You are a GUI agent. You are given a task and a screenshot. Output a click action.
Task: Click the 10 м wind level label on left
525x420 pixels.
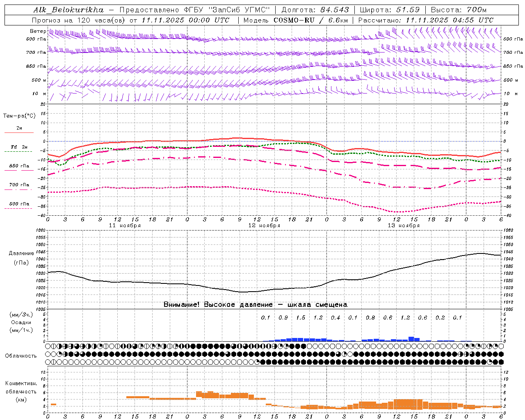pos(39,94)
